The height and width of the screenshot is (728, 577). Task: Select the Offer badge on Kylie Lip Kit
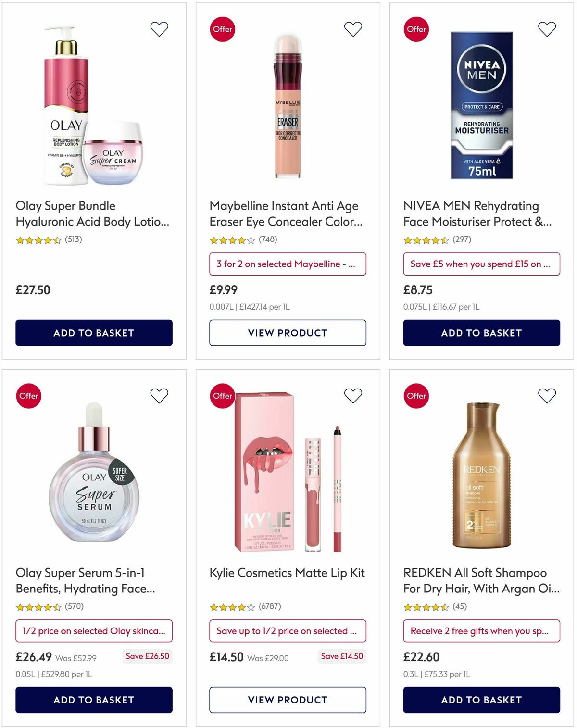222,395
